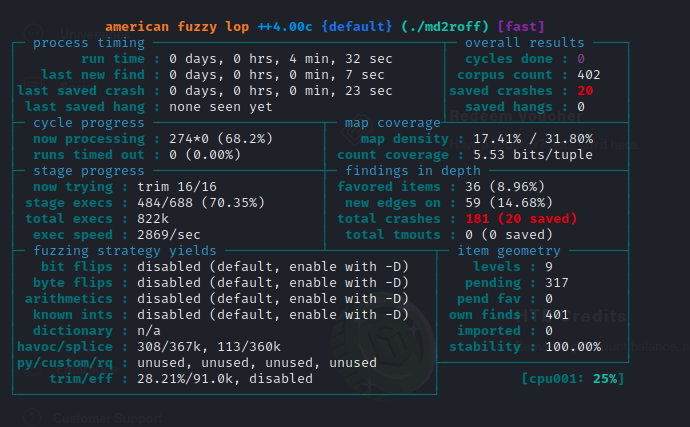Select the last new find value '7 sec'

pos(364,75)
